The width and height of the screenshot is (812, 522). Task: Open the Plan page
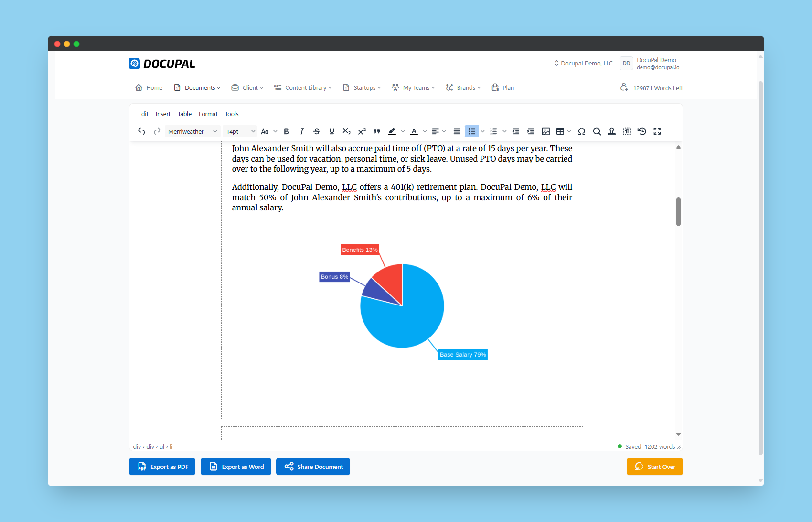(x=503, y=87)
